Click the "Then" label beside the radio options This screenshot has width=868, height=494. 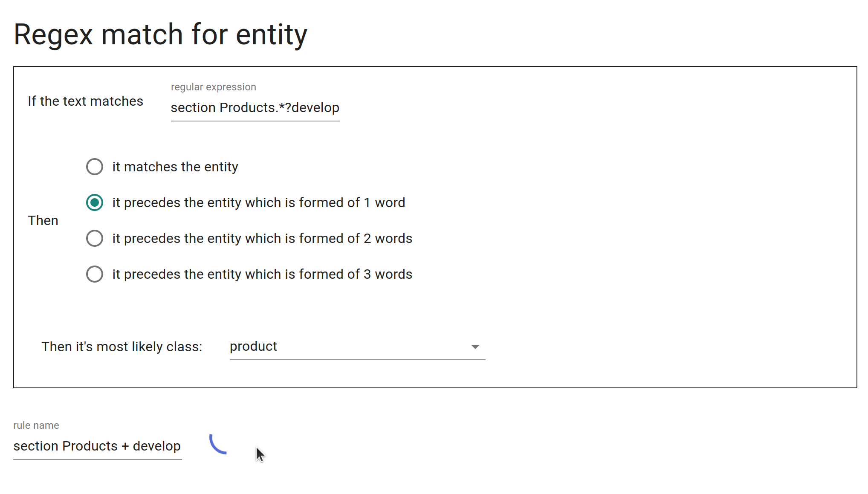click(43, 221)
